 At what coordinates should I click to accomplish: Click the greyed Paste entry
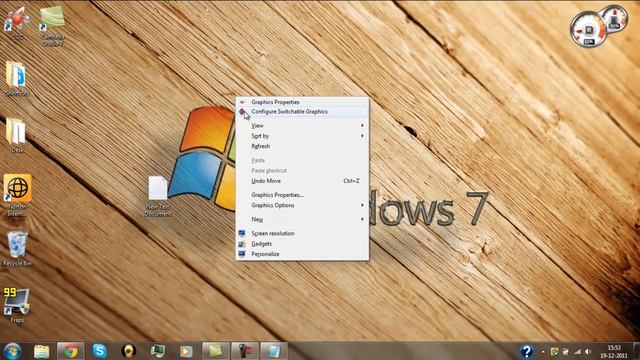302,160
